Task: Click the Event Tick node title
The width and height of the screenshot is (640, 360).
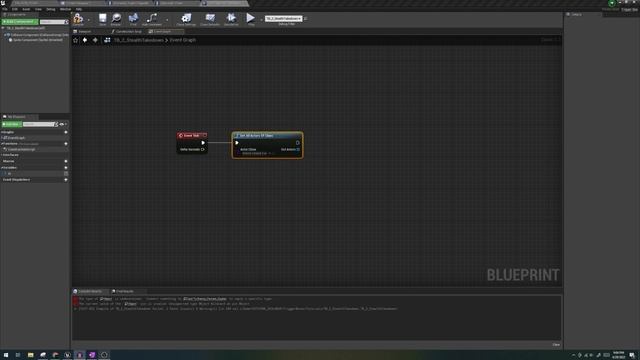Action: point(192,136)
